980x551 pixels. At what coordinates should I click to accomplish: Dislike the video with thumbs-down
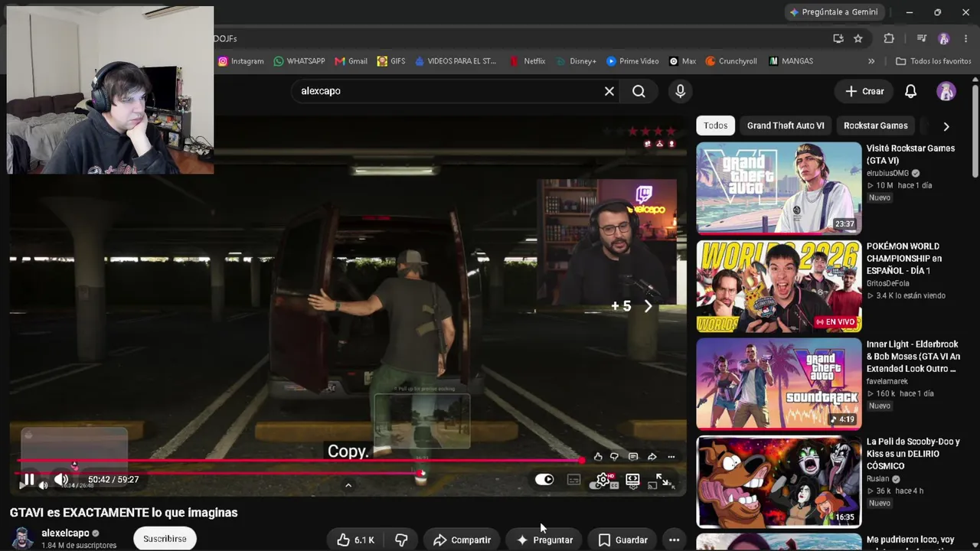(401, 540)
